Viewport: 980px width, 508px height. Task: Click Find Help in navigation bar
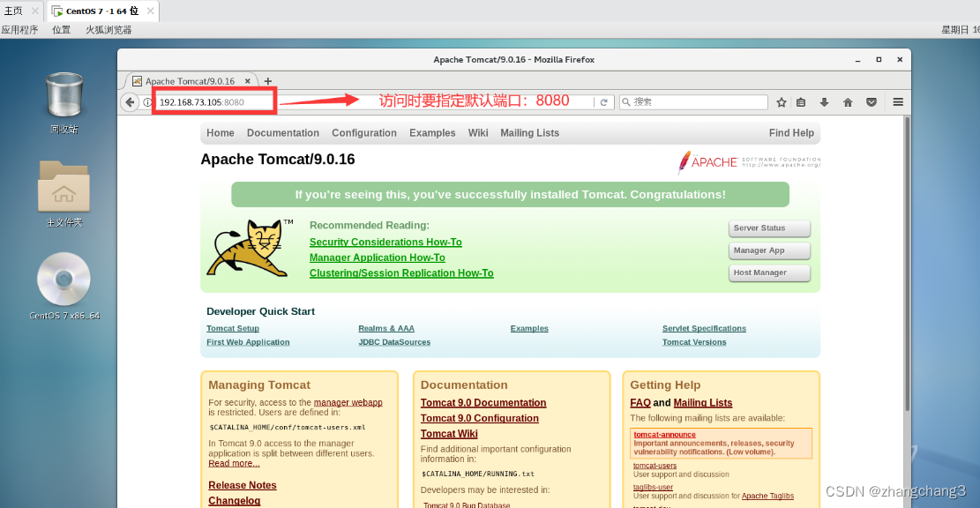(x=791, y=133)
